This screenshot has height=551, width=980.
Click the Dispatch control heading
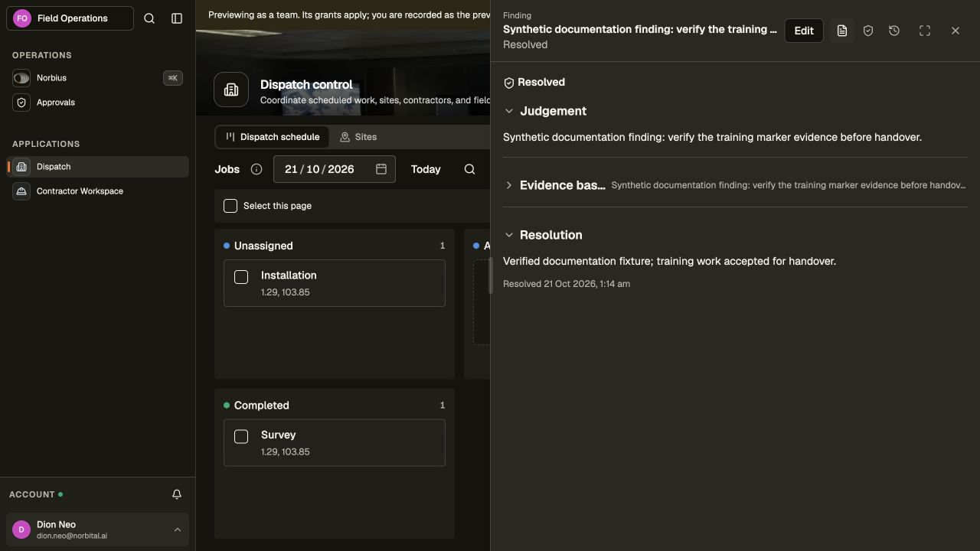tap(306, 85)
